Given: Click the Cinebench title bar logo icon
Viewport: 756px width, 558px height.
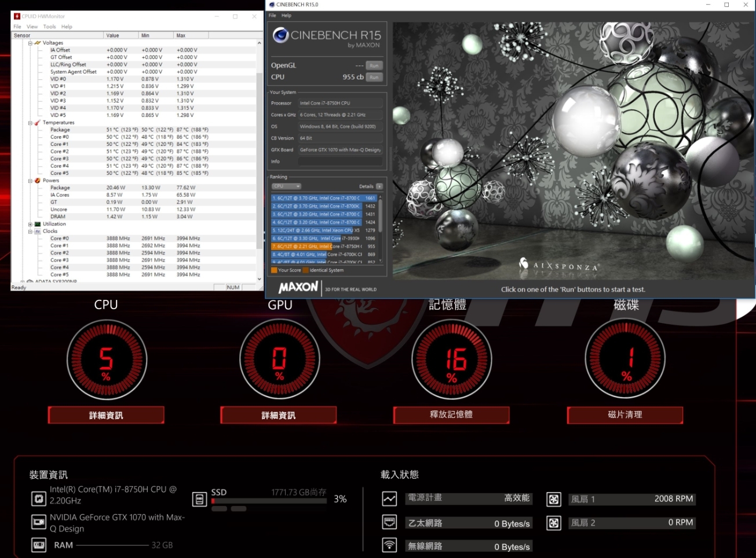Looking at the screenshot, I should (272, 5).
